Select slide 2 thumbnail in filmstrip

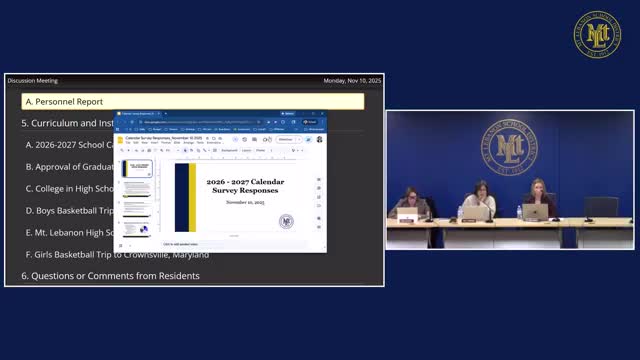pyautogui.click(x=137, y=189)
